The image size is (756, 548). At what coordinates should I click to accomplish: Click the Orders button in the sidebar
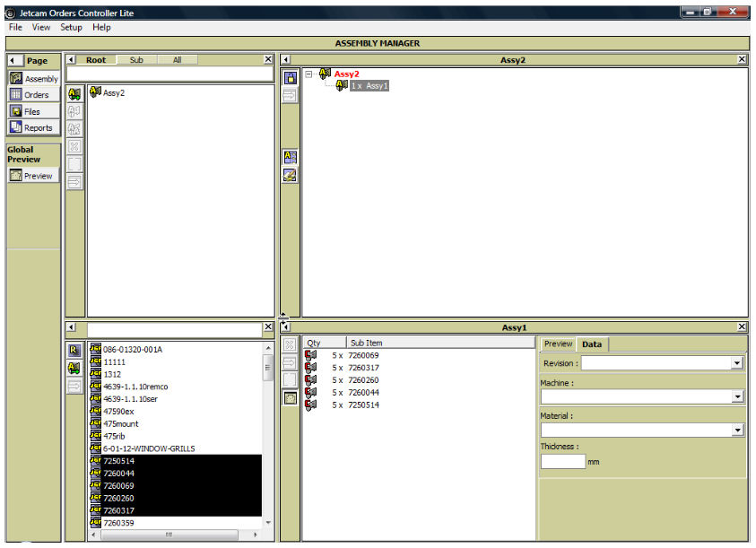click(x=34, y=94)
